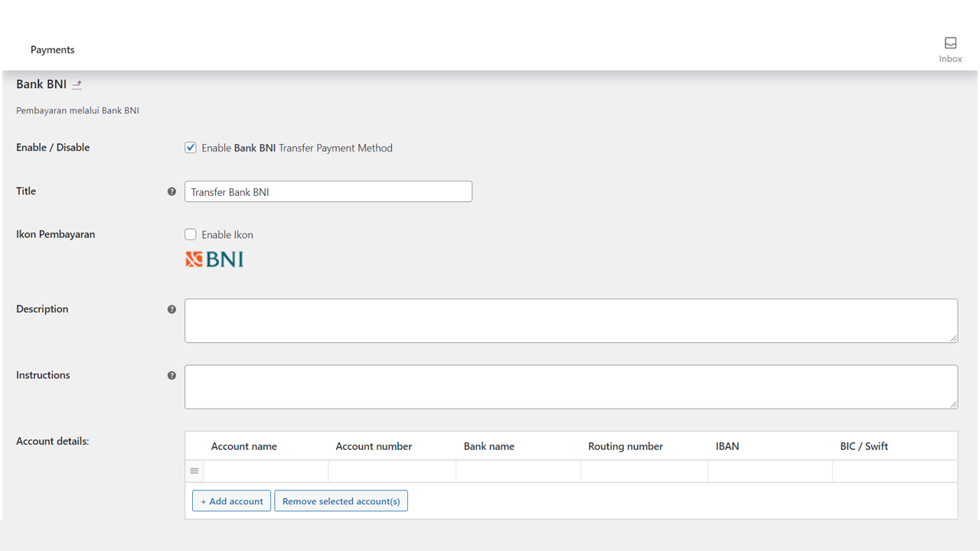Open the help tooltip next to Description
The width and height of the screenshot is (980, 551).
point(171,309)
